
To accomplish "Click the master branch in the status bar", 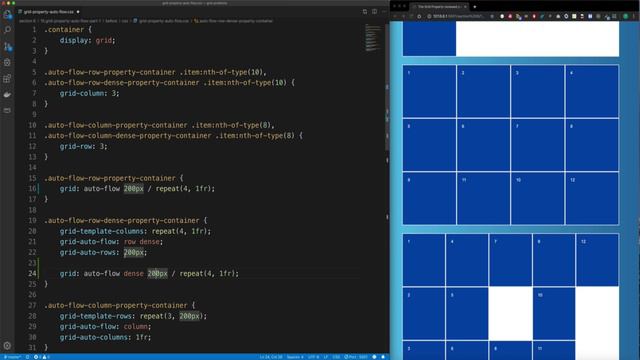I will (12, 357).
